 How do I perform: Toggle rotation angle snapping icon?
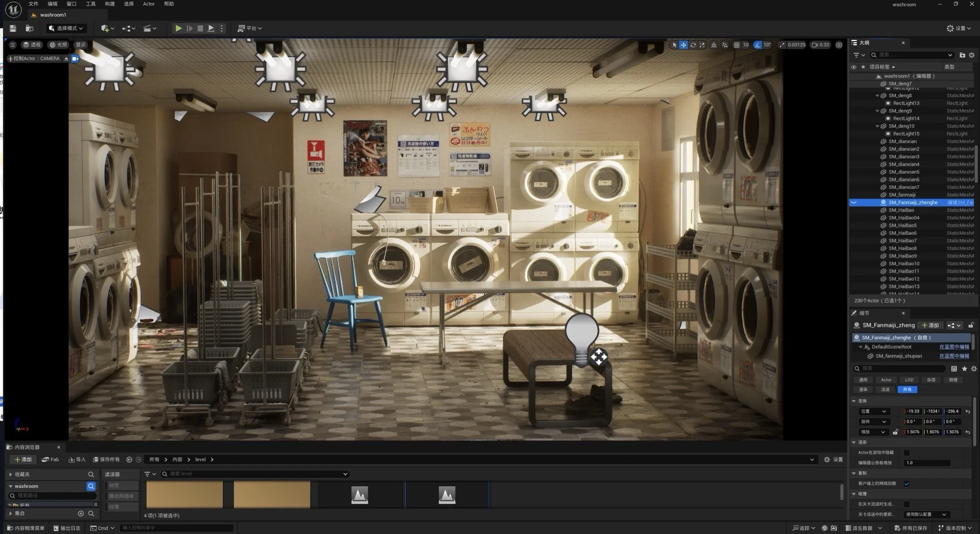(757, 45)
